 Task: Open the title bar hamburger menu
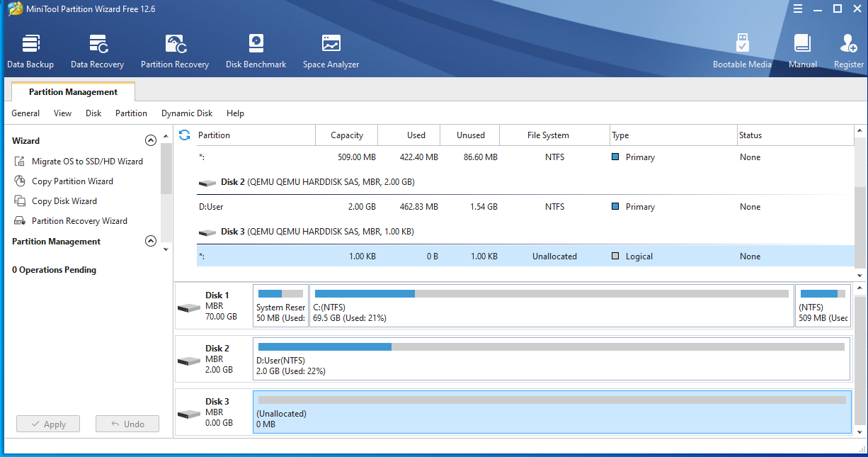(x=797, y=9)
